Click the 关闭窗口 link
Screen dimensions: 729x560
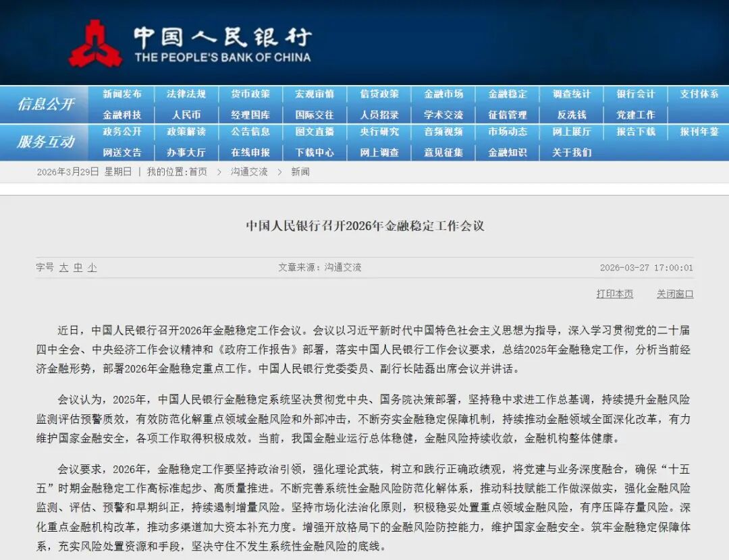pos(675,294)
